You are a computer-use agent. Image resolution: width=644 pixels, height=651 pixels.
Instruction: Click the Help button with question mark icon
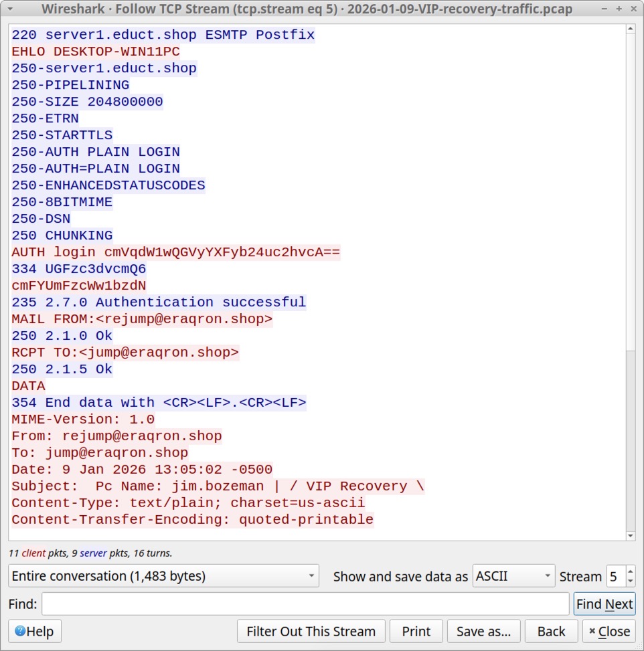(34, 631)
